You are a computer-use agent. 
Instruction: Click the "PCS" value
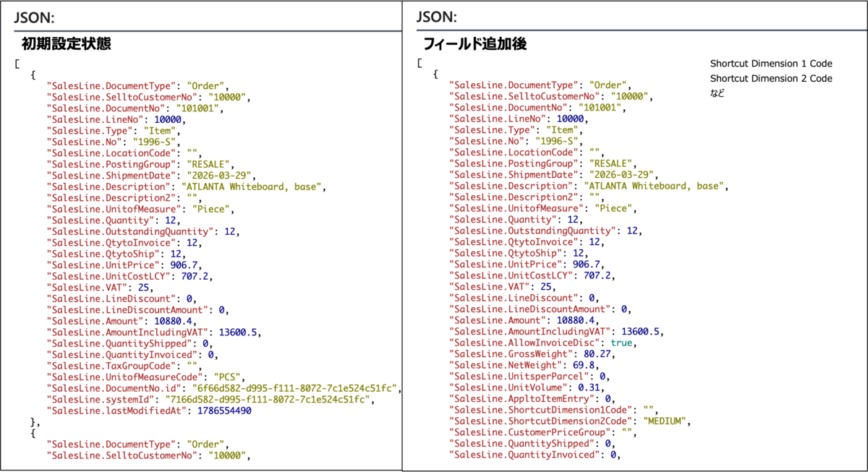[226, 377]
